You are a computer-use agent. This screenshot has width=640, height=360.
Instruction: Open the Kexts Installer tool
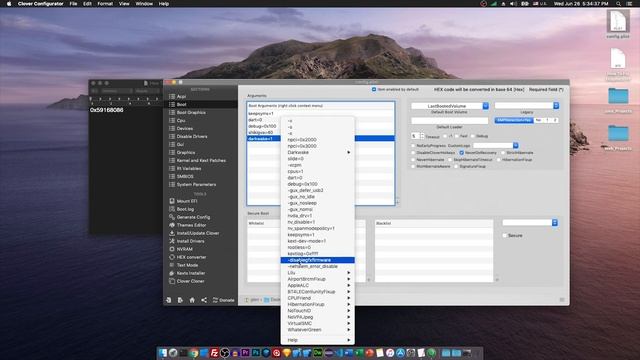[191, 273]
